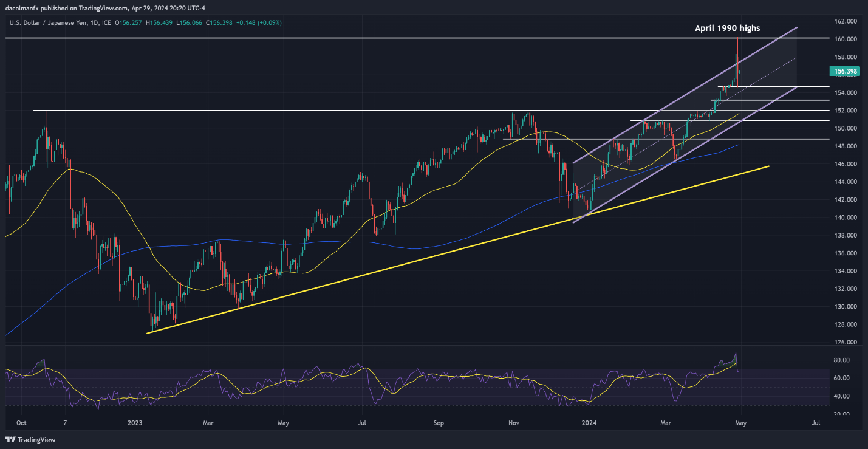Click the 152.000 price axis label
Screen dimensions: 868x449
(x=846, y=111)
